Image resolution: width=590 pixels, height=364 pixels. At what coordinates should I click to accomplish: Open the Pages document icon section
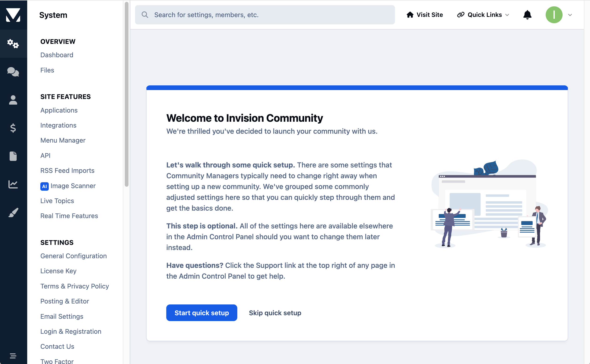(x=13, y=156)
